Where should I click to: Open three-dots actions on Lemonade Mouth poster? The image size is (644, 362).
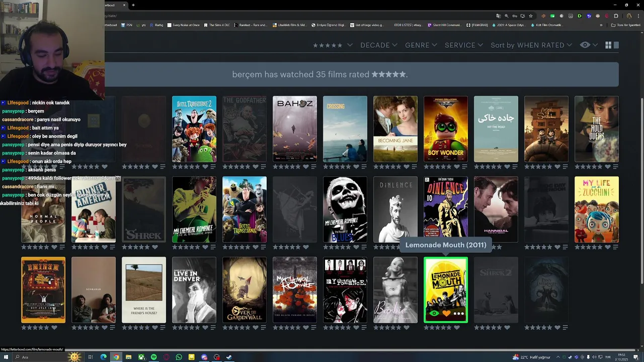(x=458, y=313)
